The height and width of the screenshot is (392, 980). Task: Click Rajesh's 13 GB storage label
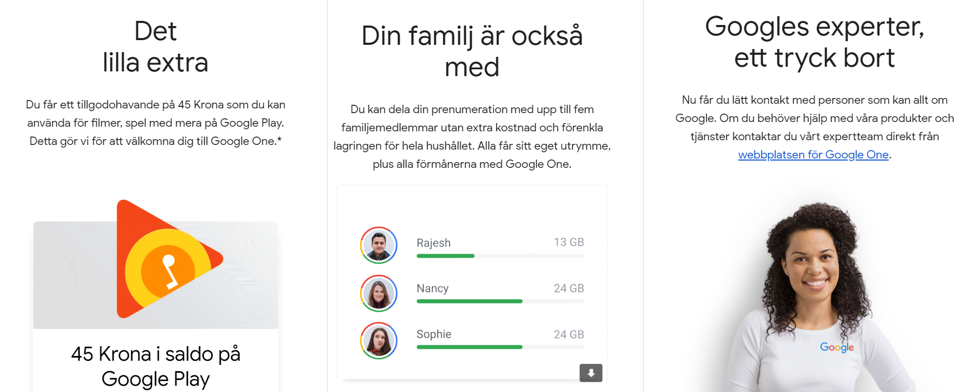pyautogui.click(x=569, y=242)
